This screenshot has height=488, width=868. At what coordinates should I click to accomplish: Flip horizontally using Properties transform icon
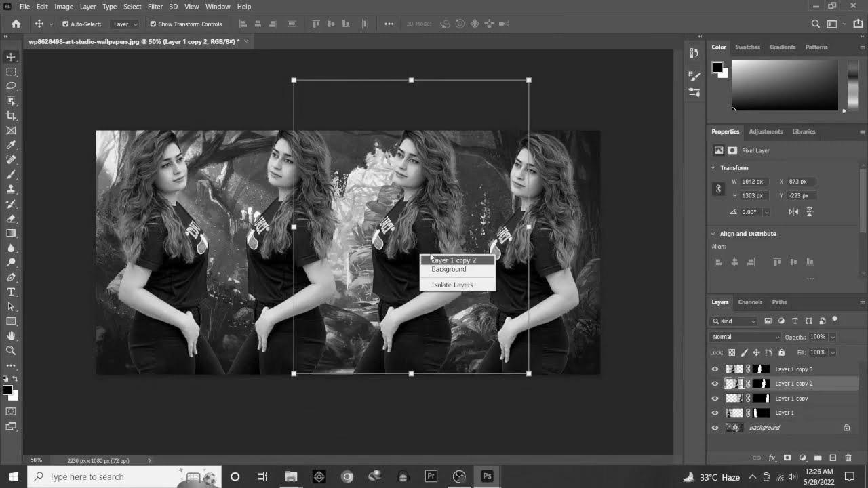click(x=793, y=212)
